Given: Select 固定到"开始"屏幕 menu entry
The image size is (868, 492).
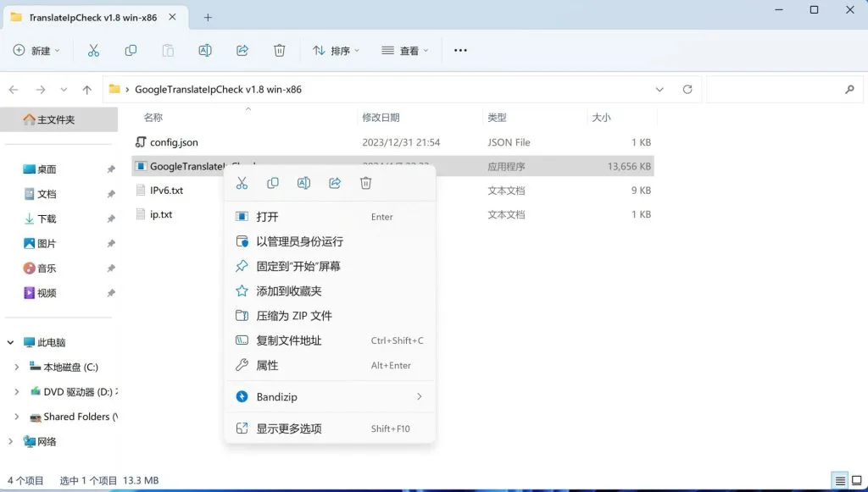Looking at the screenshot, I should [x=330, y=267].
